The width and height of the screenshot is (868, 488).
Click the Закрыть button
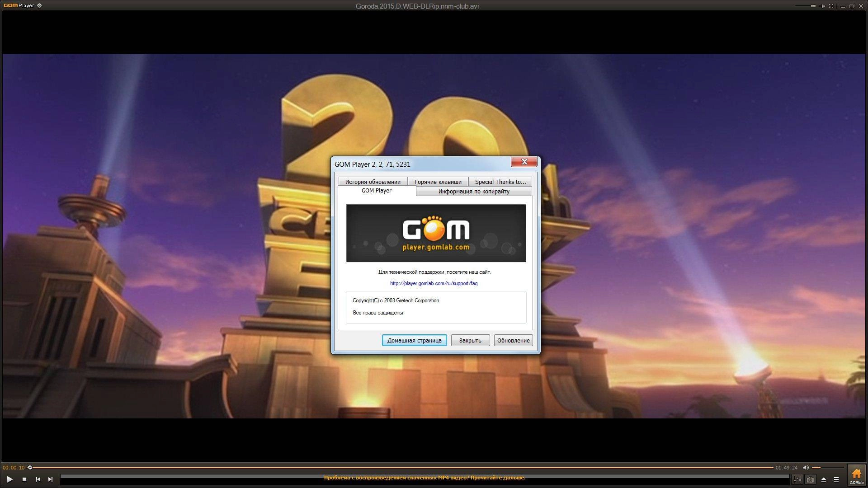point(470,340)
